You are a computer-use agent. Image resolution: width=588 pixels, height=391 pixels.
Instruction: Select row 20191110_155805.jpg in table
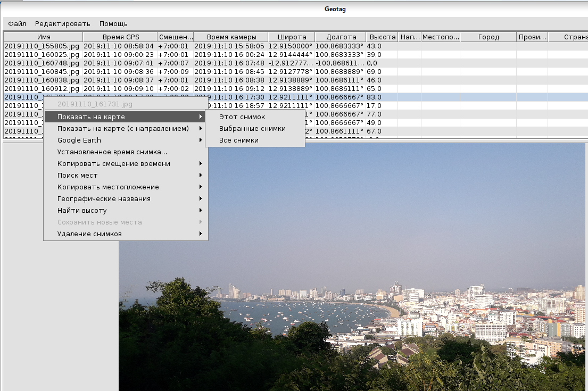pos(42,46)
